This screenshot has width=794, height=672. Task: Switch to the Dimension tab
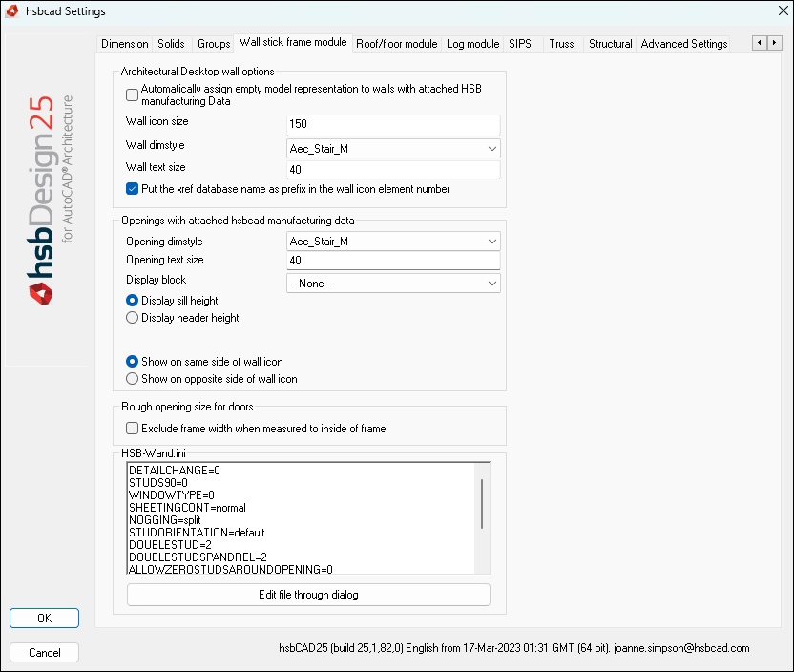coord(125,44)
